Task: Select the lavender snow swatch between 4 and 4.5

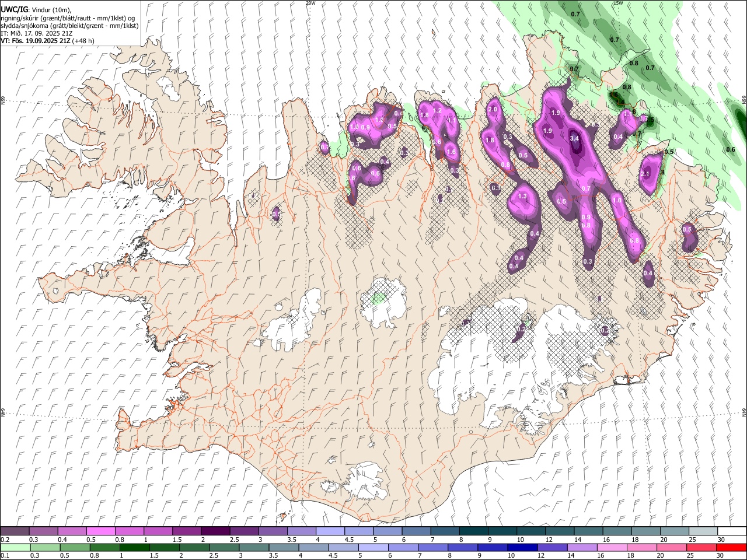Action: pos(329,531)
